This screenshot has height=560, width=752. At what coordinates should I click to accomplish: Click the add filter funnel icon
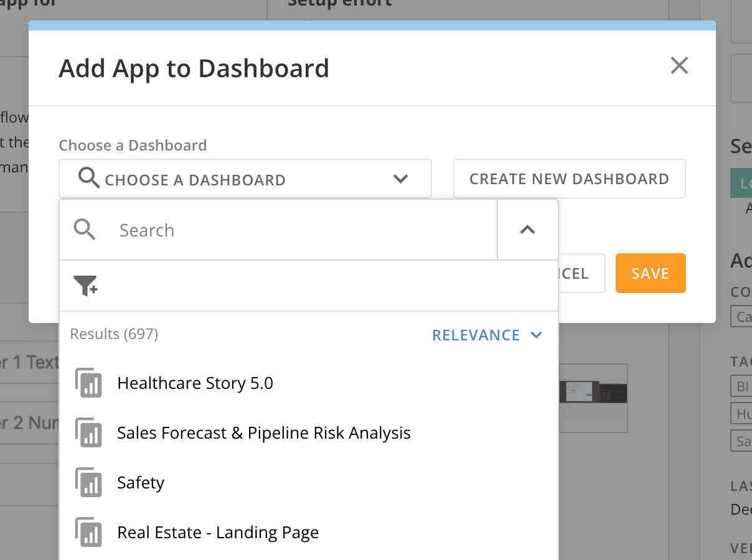85,286
